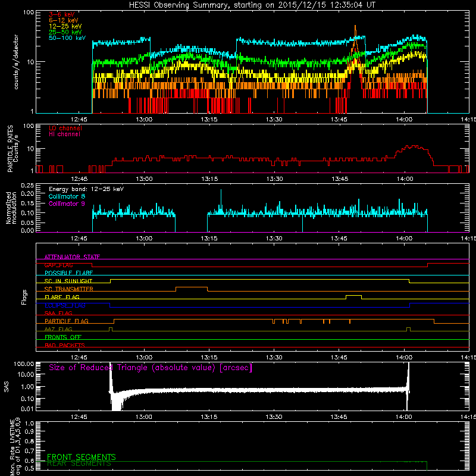476x476 pixels.
Task: Click the Energy band: 12-25 keV label
Action: coord(86,189)
